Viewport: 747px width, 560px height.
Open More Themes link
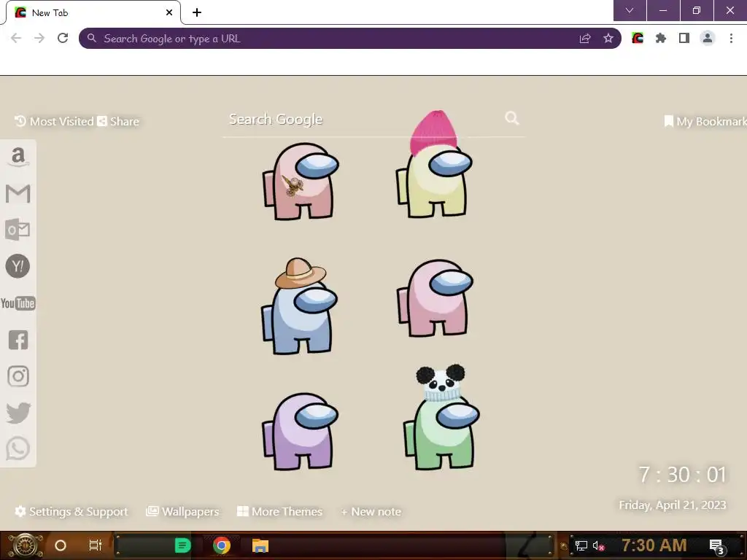279,511
